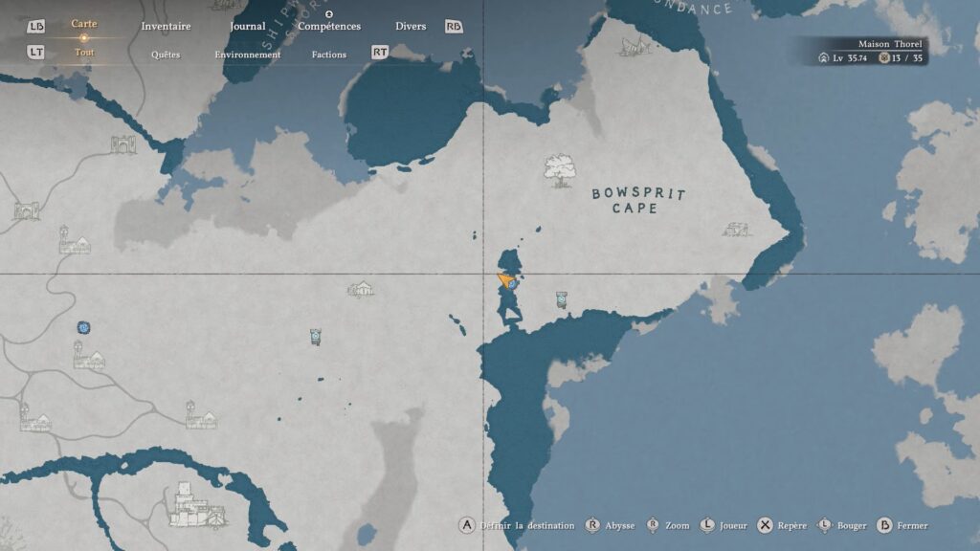Click the B button icon
This screenshot has width=980, height=551.
(x=884, y=525)
